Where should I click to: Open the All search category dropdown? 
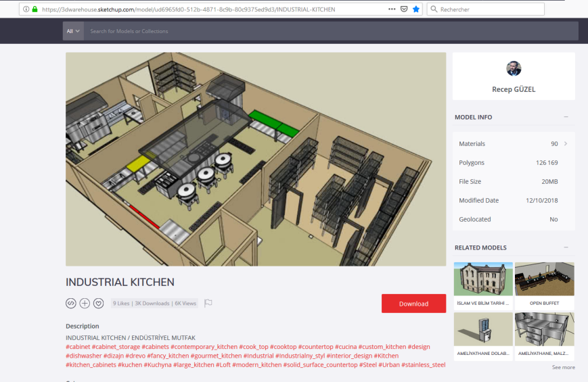(x=73, y=31)
